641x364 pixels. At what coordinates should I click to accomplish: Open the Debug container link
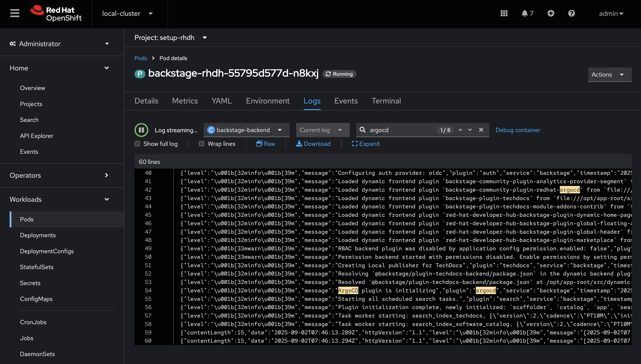tap(518, 130)
